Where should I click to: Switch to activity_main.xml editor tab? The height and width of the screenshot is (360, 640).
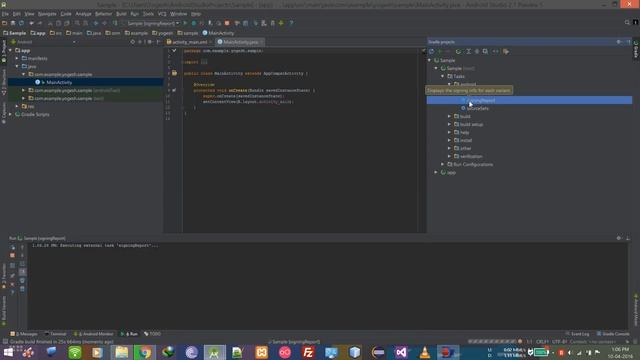pyautogui.click(x=189, y=42)
